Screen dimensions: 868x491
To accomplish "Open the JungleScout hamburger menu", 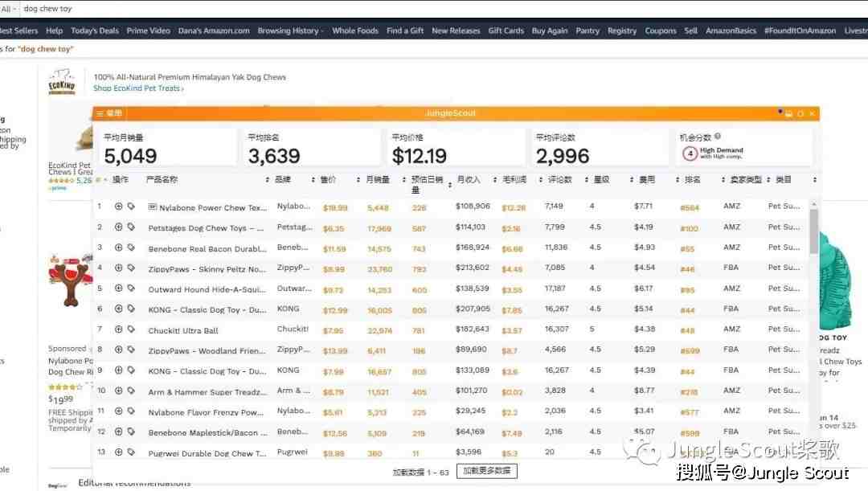I will 100,113.
